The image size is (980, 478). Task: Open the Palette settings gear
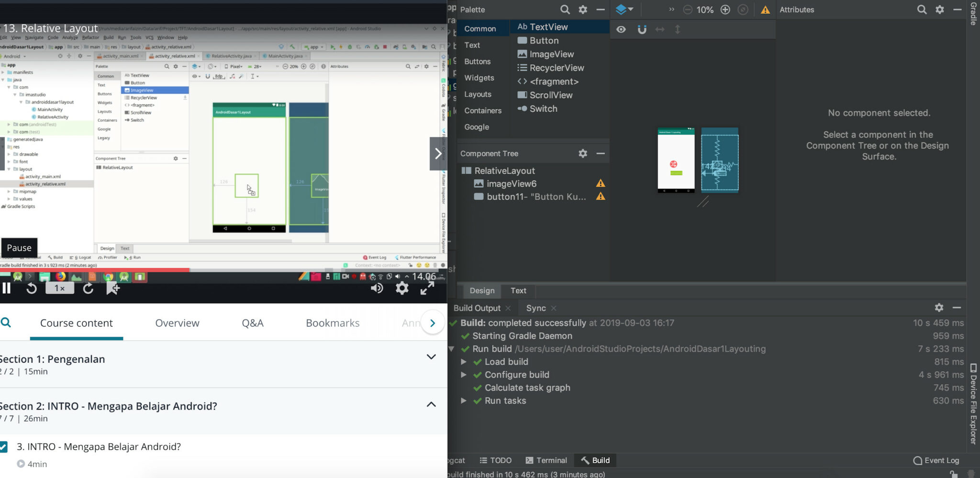(583, 10)
